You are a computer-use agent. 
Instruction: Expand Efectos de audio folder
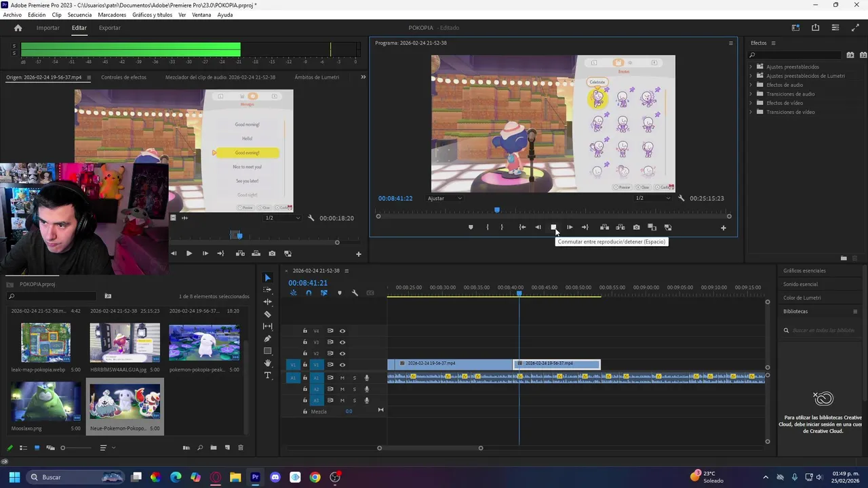[x=751, y=85]
